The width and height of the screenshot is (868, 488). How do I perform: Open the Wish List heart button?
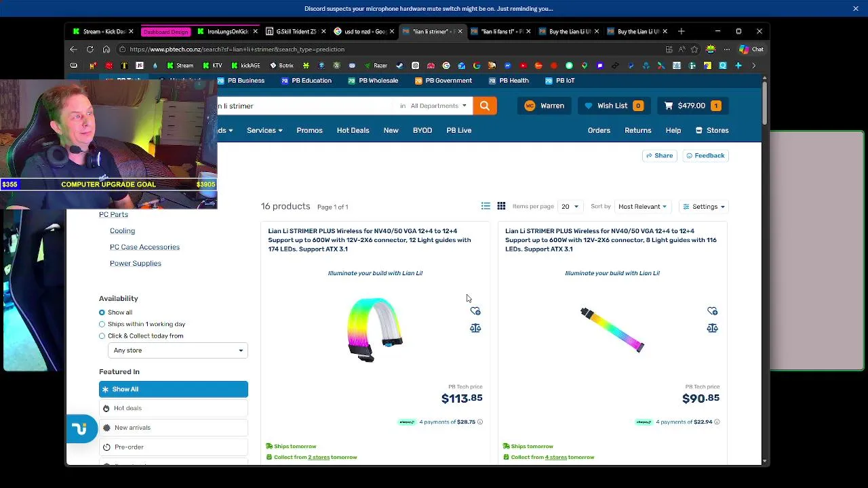(x=614, y=106)
